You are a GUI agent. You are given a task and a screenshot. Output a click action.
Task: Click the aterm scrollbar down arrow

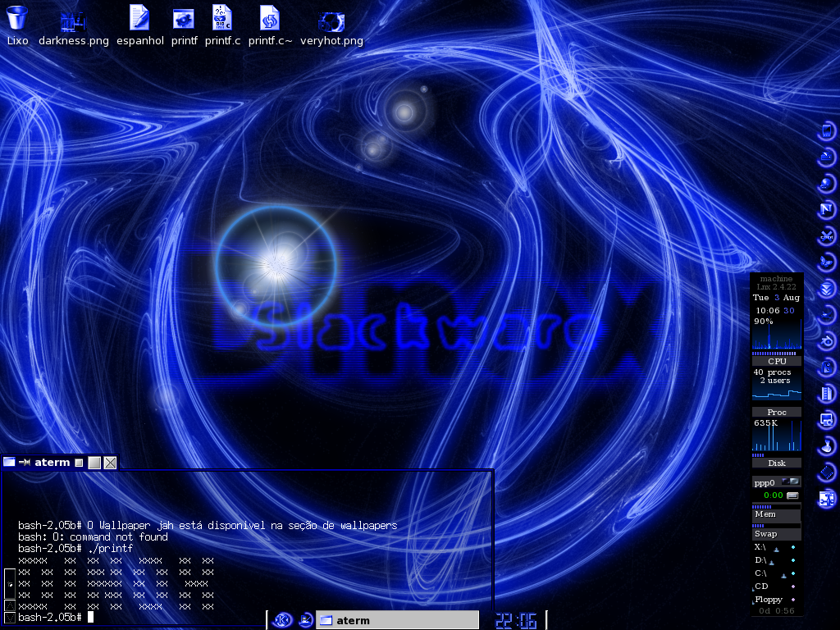[9, 618]
